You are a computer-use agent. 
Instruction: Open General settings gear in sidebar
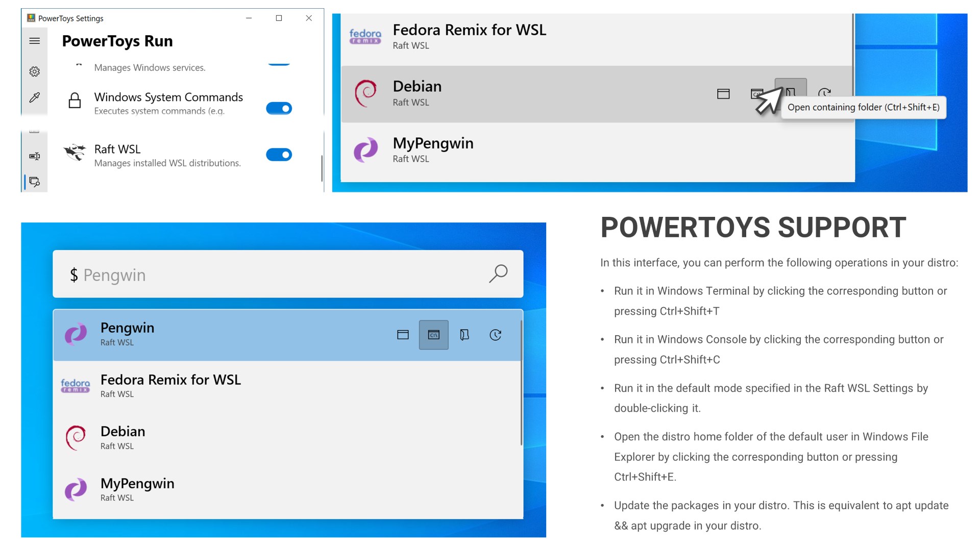34,71
